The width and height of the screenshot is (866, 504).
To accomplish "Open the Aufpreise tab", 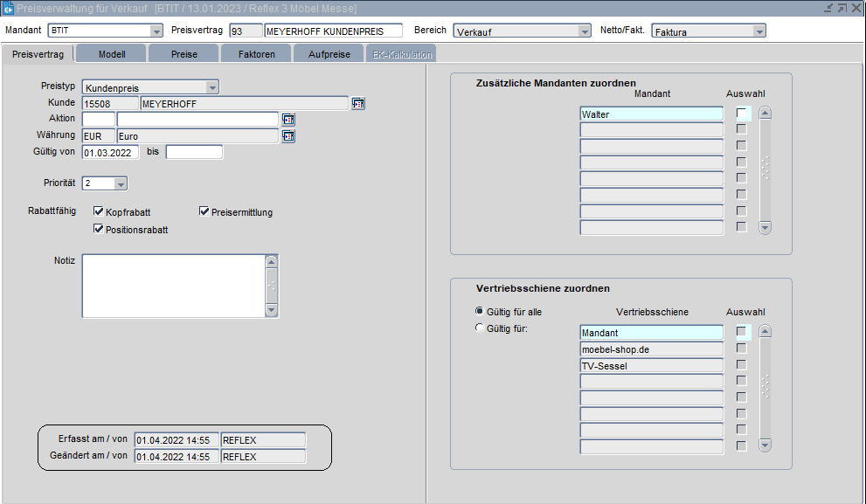I will [329, 54].
